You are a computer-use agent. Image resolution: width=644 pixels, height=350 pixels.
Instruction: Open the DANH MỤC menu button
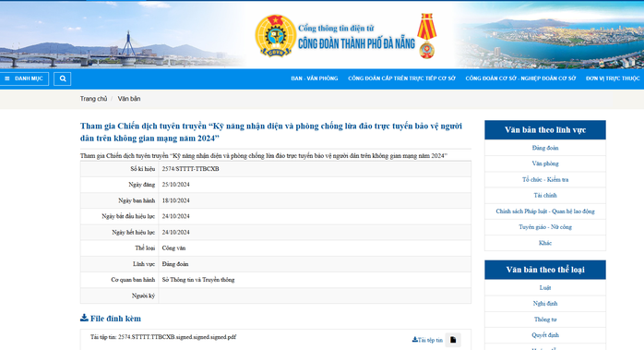coord(24,78)
